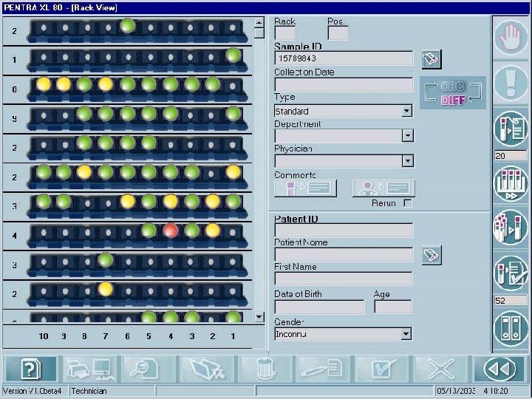Viewport: 532px width, 399px height.
Task: Select the green sample in the upper rack 3 row, position 1
Action: coord(233,201)
